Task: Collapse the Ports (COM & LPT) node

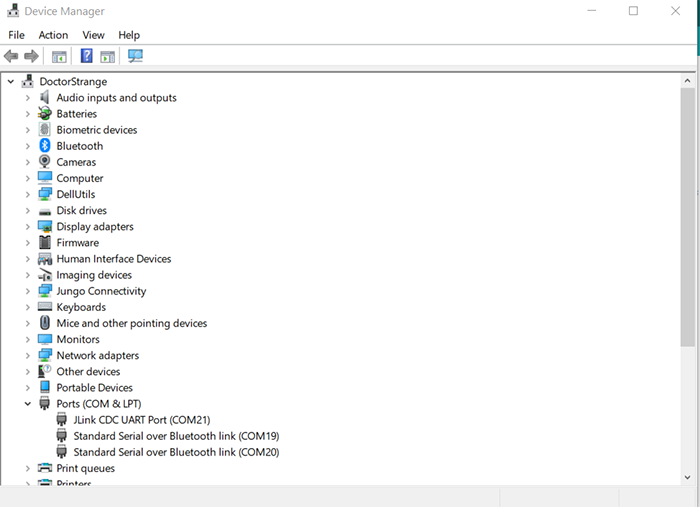Action: point(28,404)
